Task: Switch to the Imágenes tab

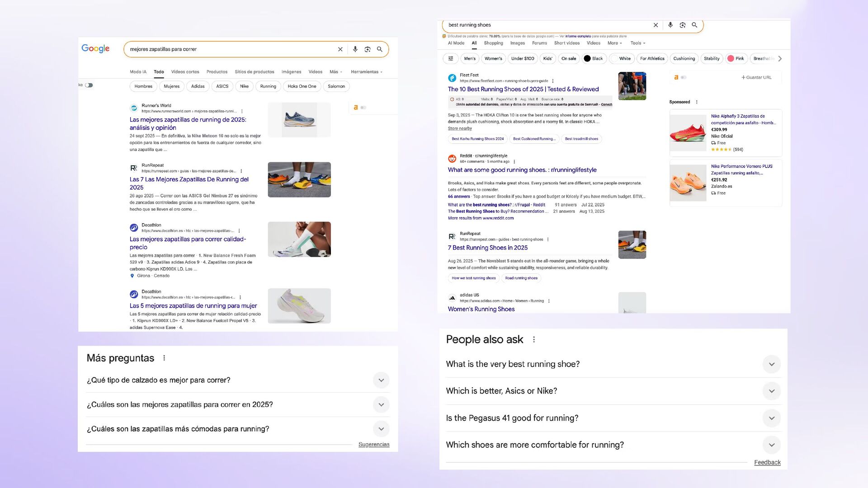Action: 291,72
